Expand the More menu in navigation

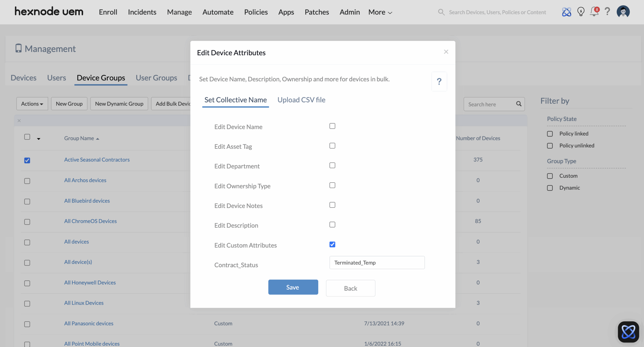pyautogui.click(x=380, y=12)
